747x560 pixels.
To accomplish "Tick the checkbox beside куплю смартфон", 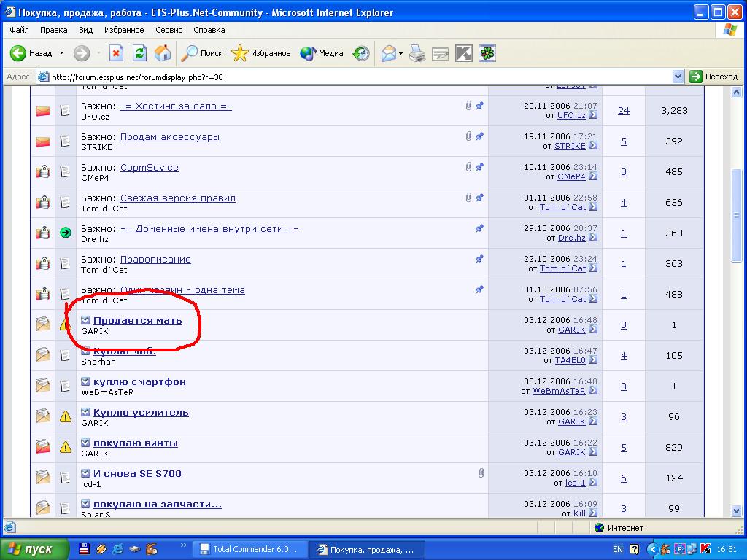I will tap(85, 381).
